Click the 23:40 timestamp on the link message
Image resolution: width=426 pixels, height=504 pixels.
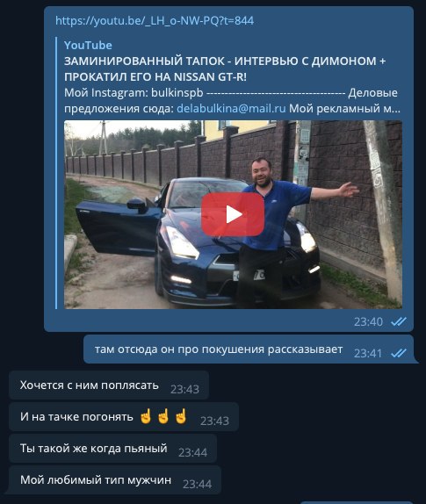[x=368, y=321]
